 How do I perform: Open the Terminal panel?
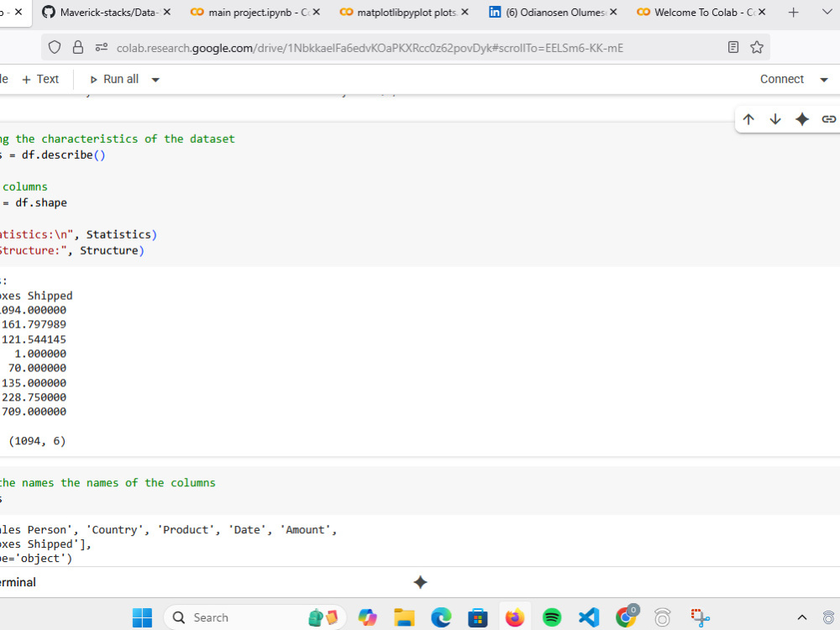click(18, 582)
